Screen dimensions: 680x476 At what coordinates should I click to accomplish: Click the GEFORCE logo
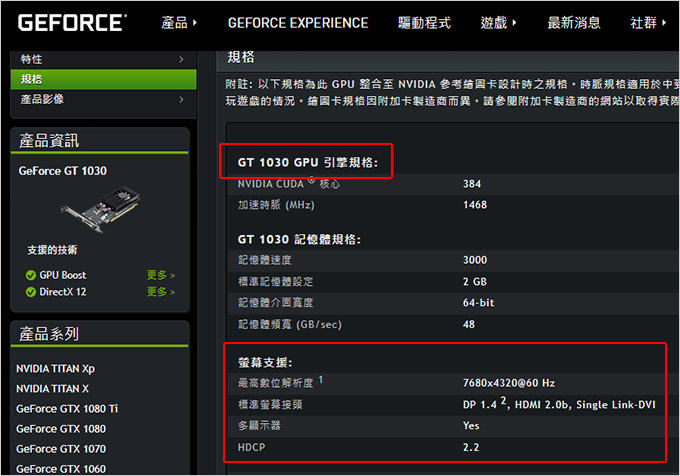[x=72, y=23]
